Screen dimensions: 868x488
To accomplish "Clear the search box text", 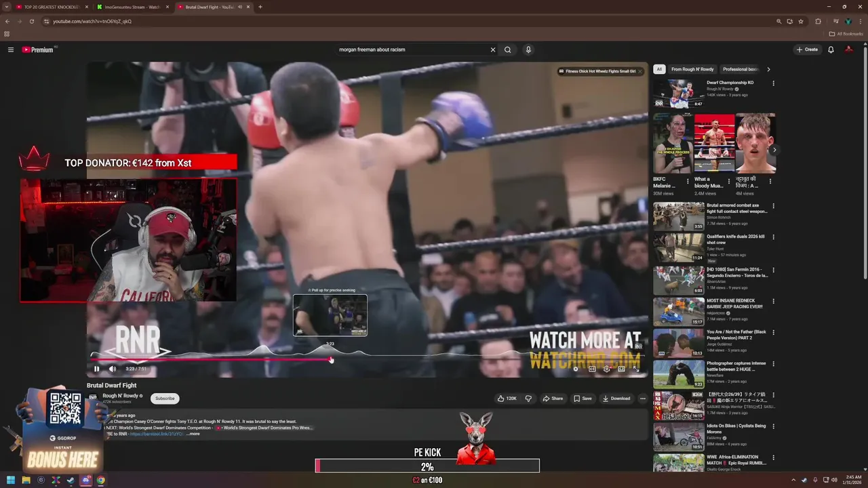I will click(x=493, y=49).
